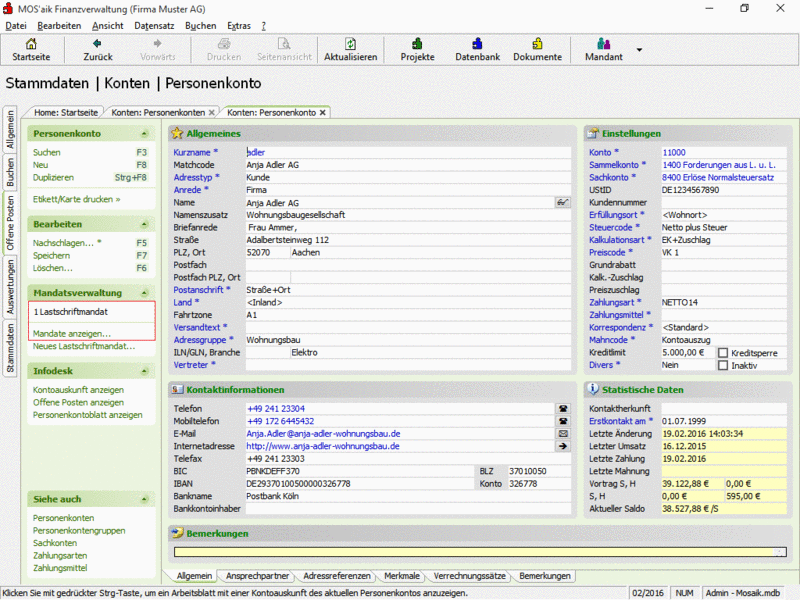Click the Zurück back arrow
The image size is (800, 600).
pyautogui.click(x=97, y=44)
